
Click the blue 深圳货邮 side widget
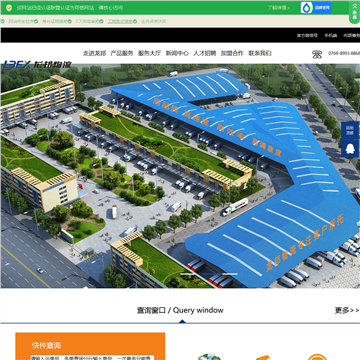coord(350,130)
